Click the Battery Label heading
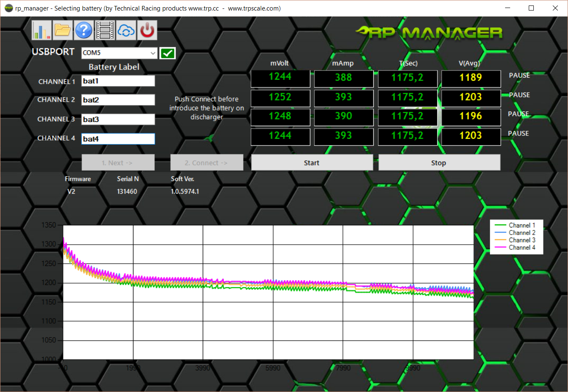The height and width of the screenshot is (392, 568). point(114,67)
